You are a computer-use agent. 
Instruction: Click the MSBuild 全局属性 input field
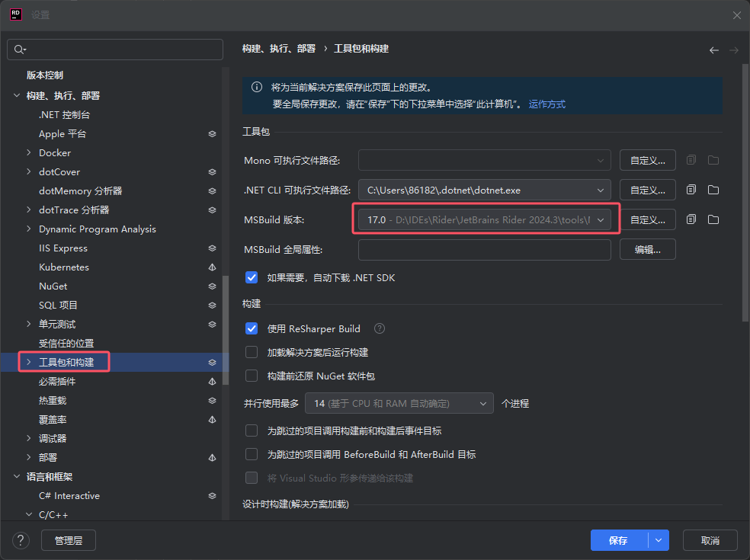tap(485, 249)
